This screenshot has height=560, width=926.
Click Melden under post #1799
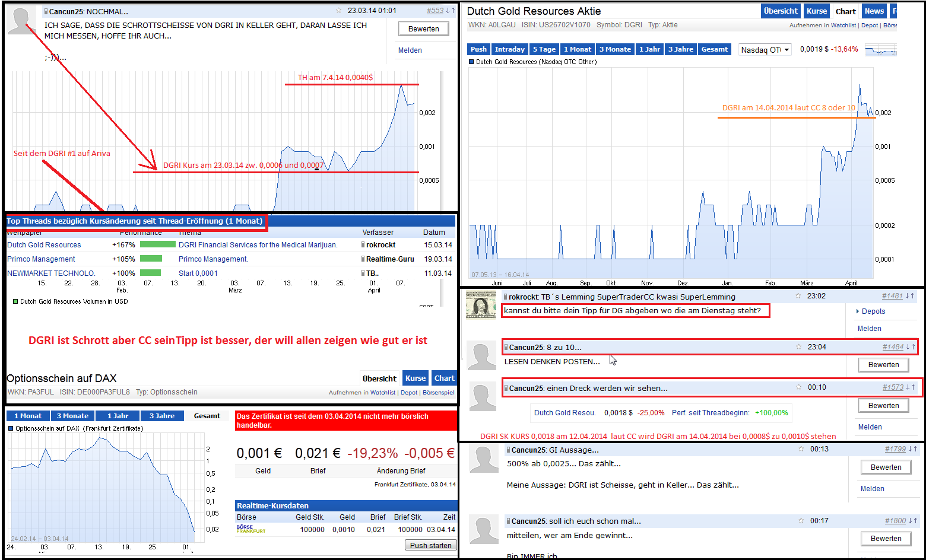click(x=873, y=489)
